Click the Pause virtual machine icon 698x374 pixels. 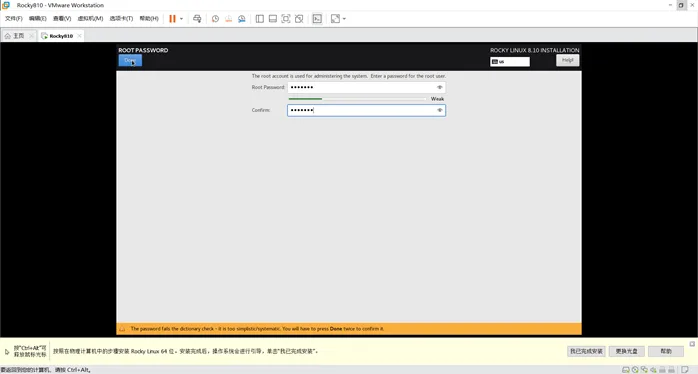(x=172, y=19)
